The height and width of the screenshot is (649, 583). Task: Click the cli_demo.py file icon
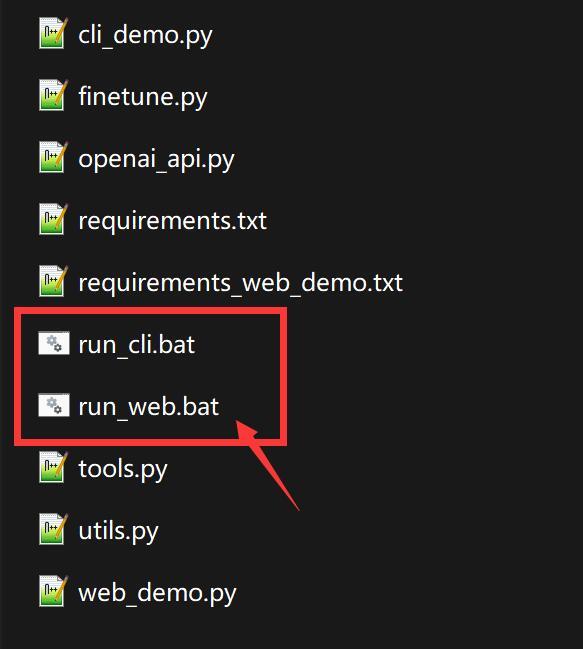(x=53, y=33)
